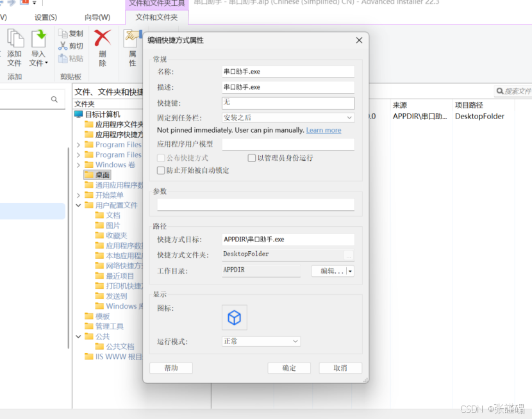This screenshot has width=532, height=419.
Task: Click the IIS WWW root folder icon
Action: (x=89, y=356)
